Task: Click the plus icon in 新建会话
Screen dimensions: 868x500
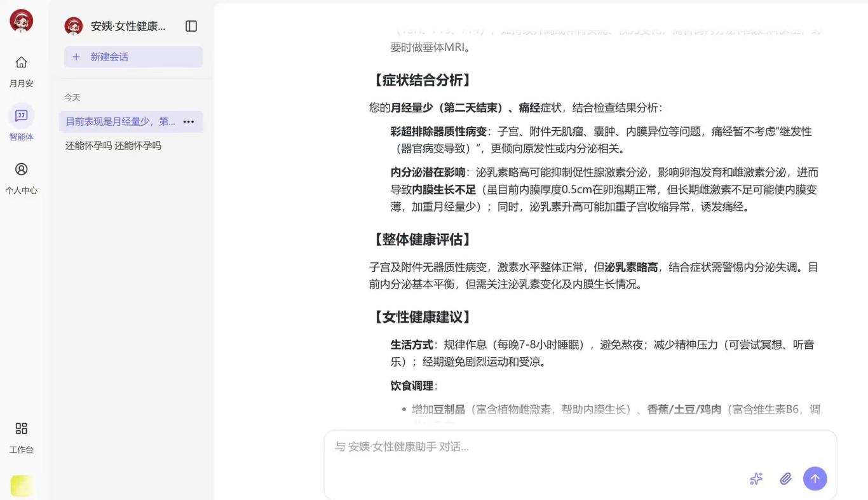Action: (x=76, y=57)
